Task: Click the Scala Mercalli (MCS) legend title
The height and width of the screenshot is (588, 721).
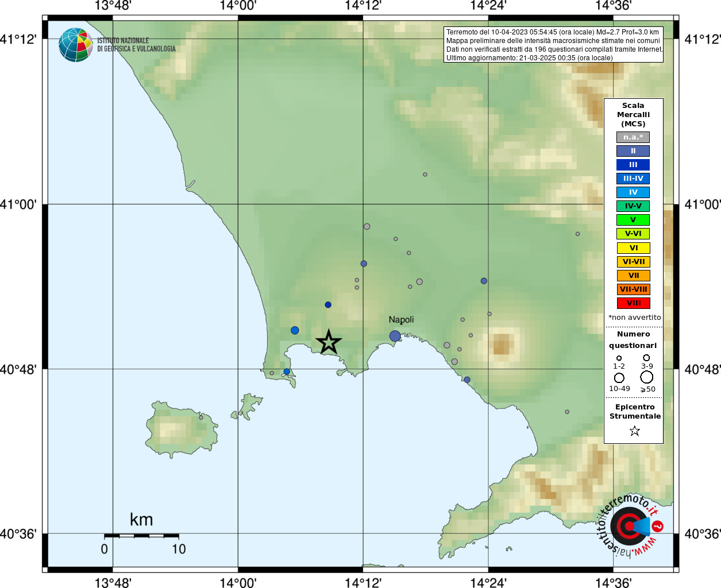Action: (633, 115)
